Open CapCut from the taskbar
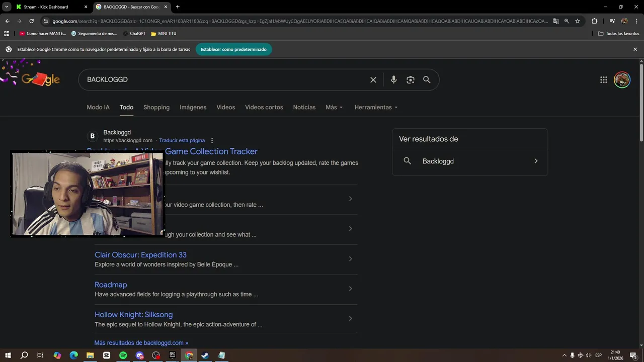Image resolution: width=644 pixels, height=362 pixels. pyautogui.click(x=107, y=355)
